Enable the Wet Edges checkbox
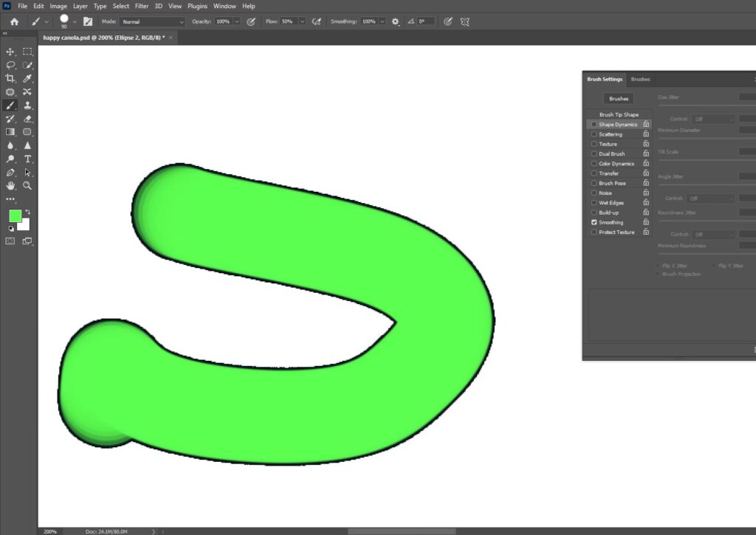The height and width of the screenshot is (535, 756). click(x=594, y=203)
